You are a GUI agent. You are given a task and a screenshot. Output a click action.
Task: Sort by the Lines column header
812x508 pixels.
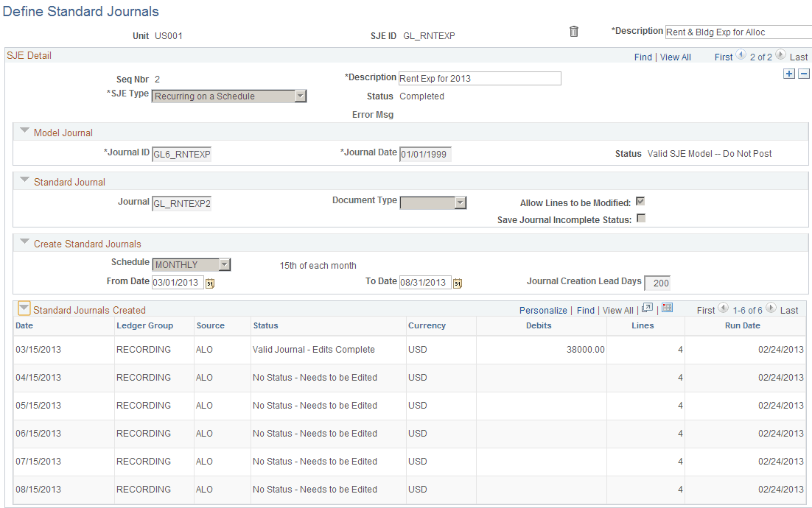tap(643, 325)
